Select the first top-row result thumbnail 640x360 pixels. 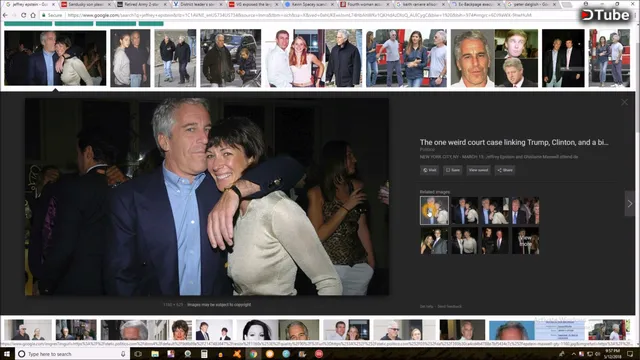55,58
